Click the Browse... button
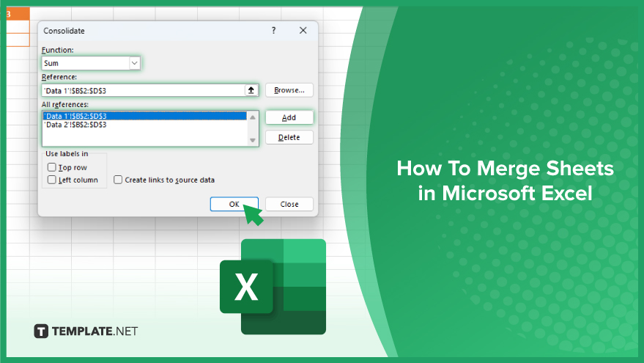The width and height of the screenshot is (644, 363). pos(289,90)
